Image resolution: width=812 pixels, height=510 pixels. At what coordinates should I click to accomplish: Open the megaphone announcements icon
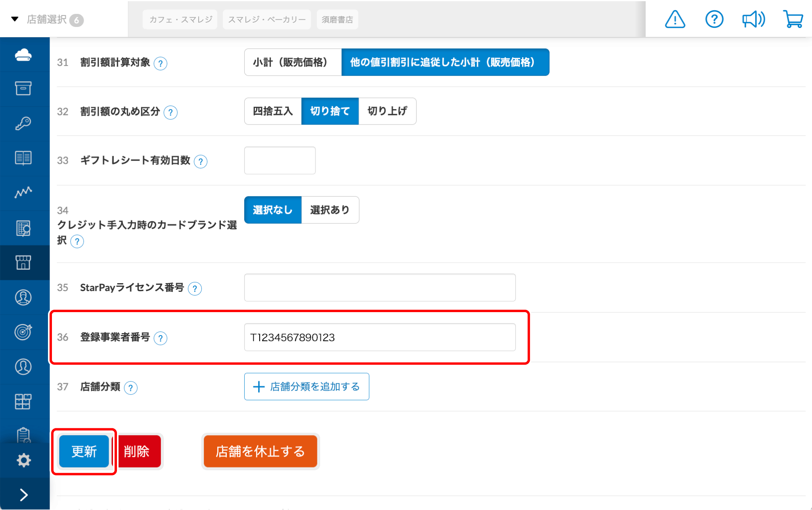point(753,19)
